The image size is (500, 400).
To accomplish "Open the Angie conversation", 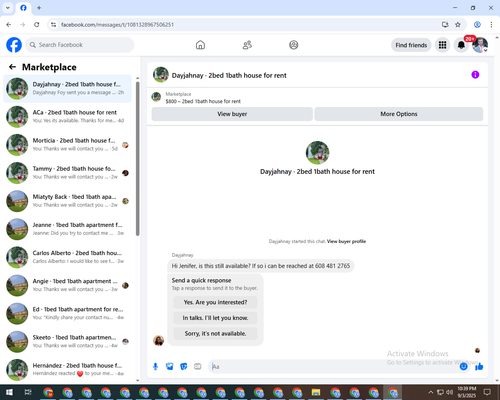I will tap(67, 285).
